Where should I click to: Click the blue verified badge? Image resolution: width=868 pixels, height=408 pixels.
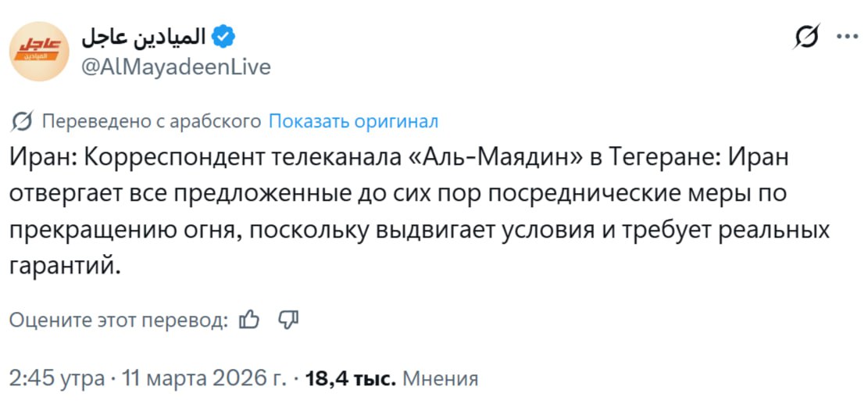224,37
